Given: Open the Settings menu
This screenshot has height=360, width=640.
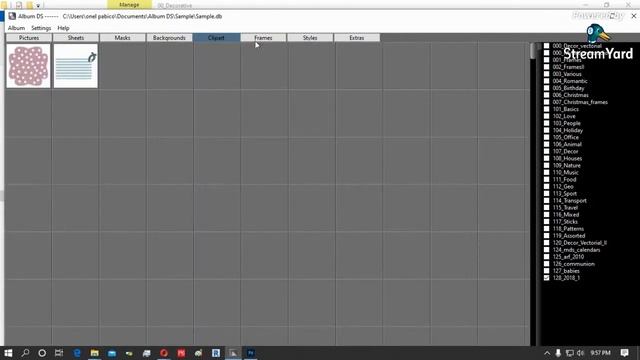Looking at the screenshot, I should click(x=41, y=28).
